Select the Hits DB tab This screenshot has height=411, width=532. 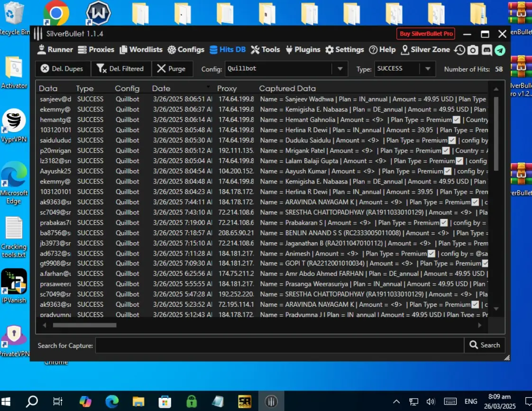pyautogui.click(x=227, y=49)
